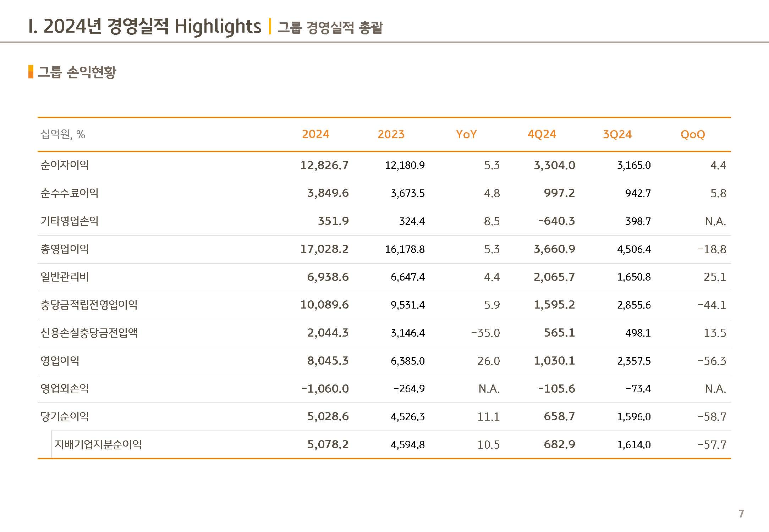The image size is (769, 532).
Task: Select the 충당금적립전영업이익 row label
Action: pos(89,305)
